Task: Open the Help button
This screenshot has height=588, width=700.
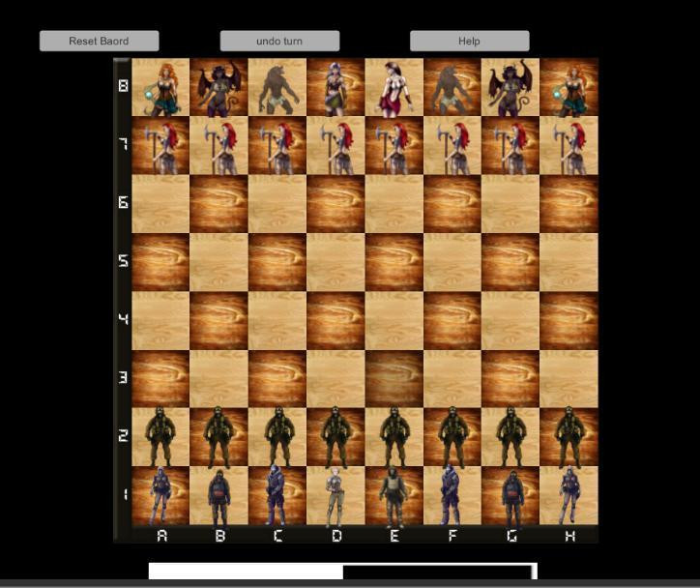Action: [x=470, y=41]
